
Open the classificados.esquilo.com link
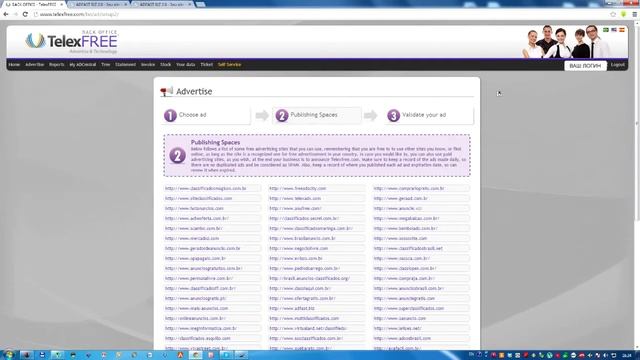tap(198, 338)
